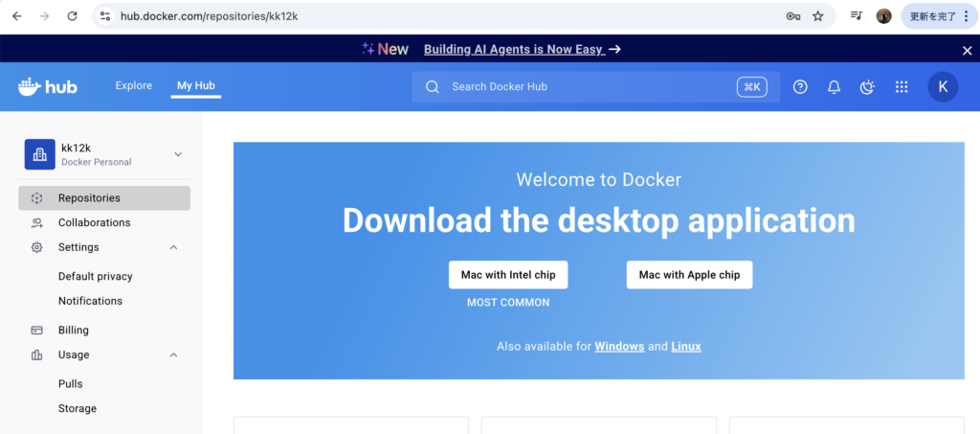Click the Collaborations people icon
This screenshot has height=434, width=980.
pyautogui.click(x=37, y=222)
